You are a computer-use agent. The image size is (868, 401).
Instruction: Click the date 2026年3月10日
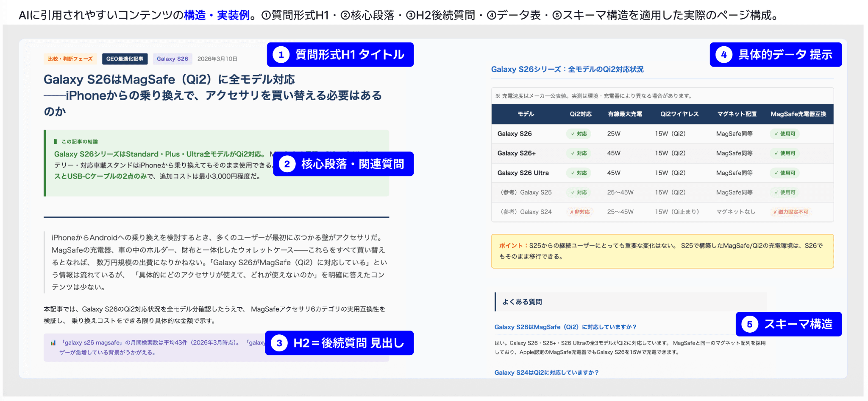[x=217, y=59]
